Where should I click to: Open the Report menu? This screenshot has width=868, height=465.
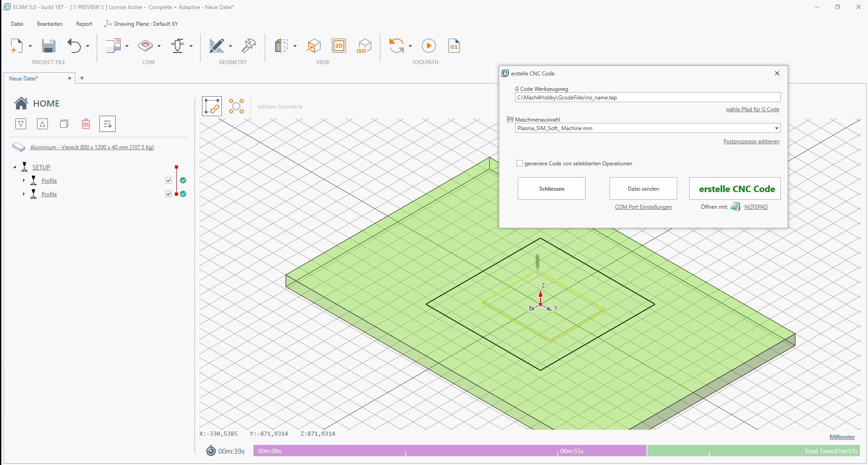(84, 24)
